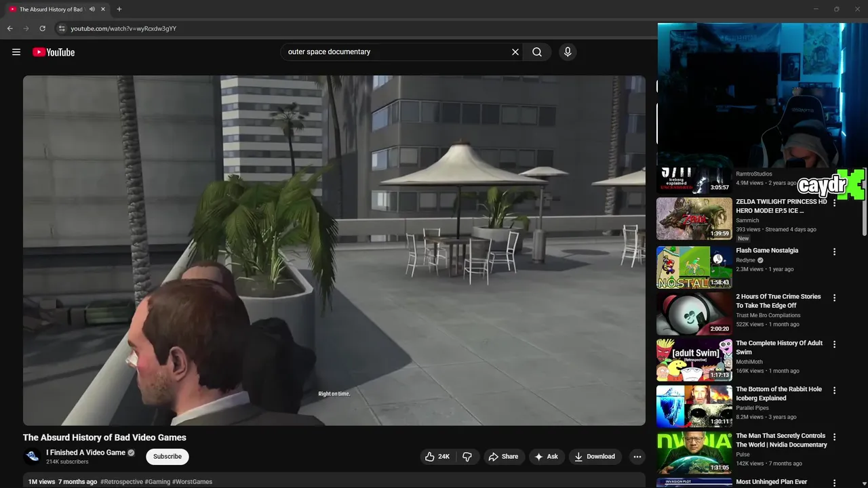This screenshot has height=488, width=868.
Task: Open Nvidia Documentary video thumbnail
Action: [694, 453]
